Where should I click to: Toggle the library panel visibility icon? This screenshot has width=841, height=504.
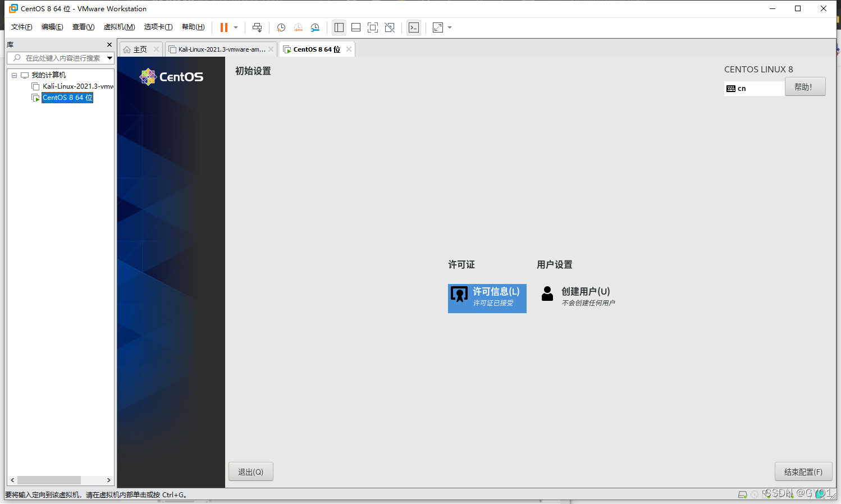339,27
